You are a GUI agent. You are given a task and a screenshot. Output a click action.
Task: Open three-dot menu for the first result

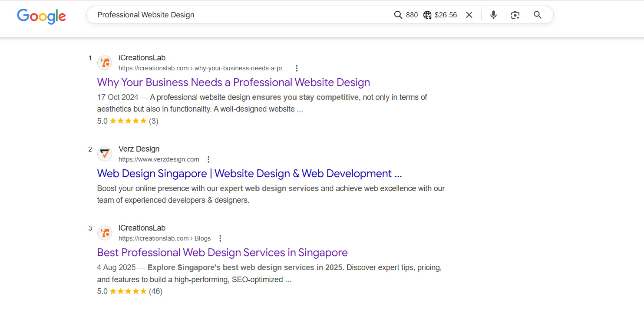pyautogui.click(x=297, y=68)
